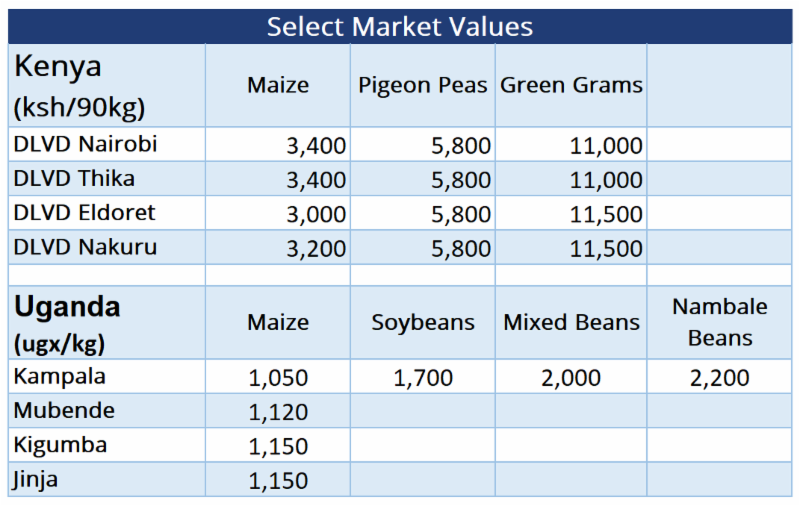The height and width of the screenshot is (506, 800).
Task: Select the Kenya (ksh/90kg) heading cell
Action: point(107,86)
